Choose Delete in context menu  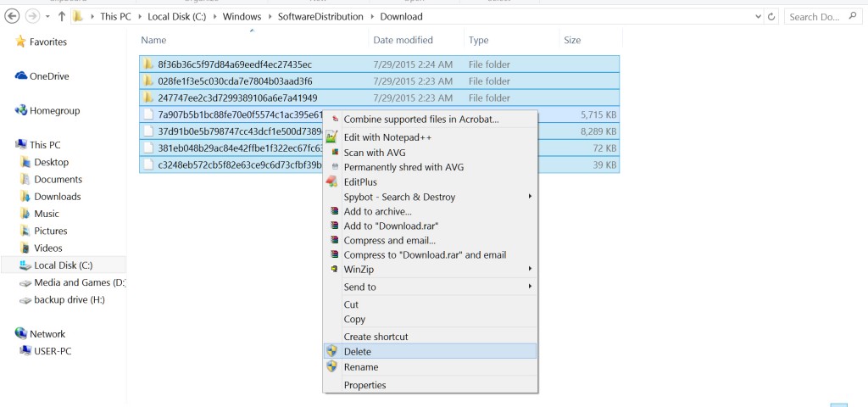[430, 352]
